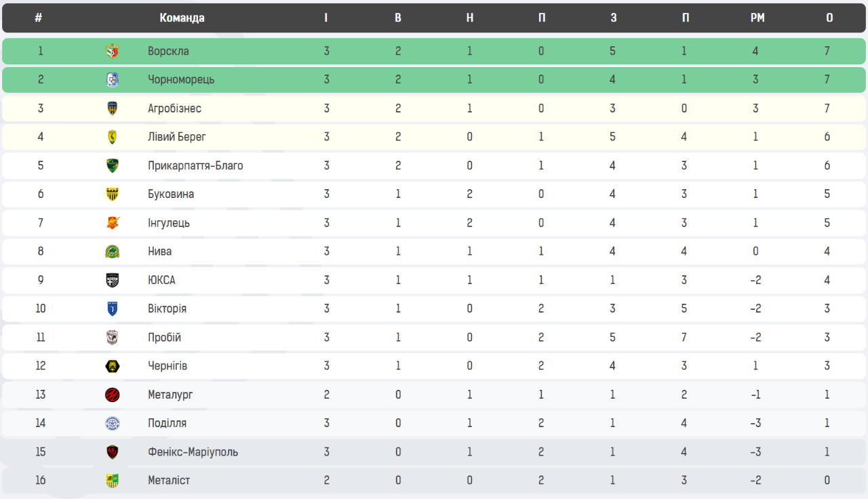Sort by the Команда column header

[182, 18]
